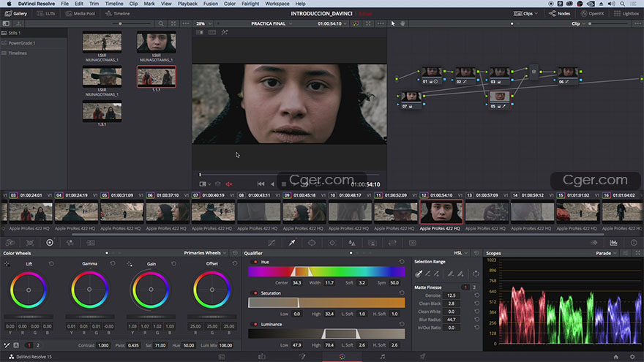
Task: Click the Lift master wheel slider
Action: (29, 317)
